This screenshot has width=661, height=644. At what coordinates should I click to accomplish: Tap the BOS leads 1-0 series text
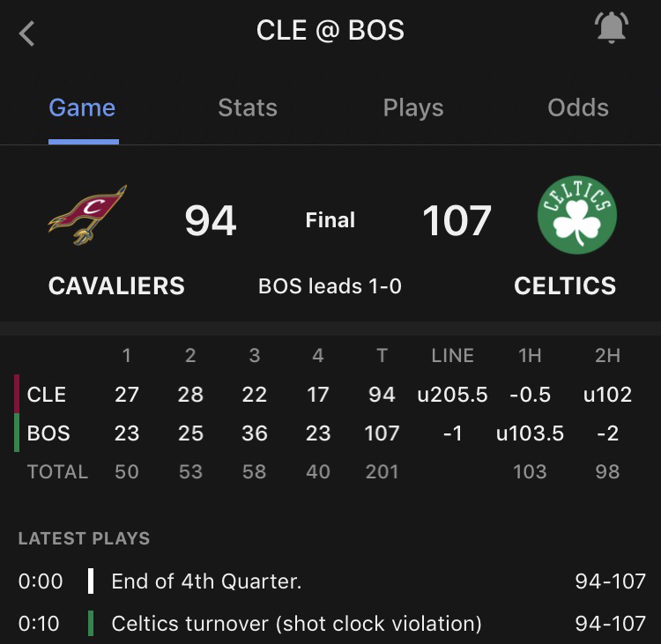click(330, 286)
